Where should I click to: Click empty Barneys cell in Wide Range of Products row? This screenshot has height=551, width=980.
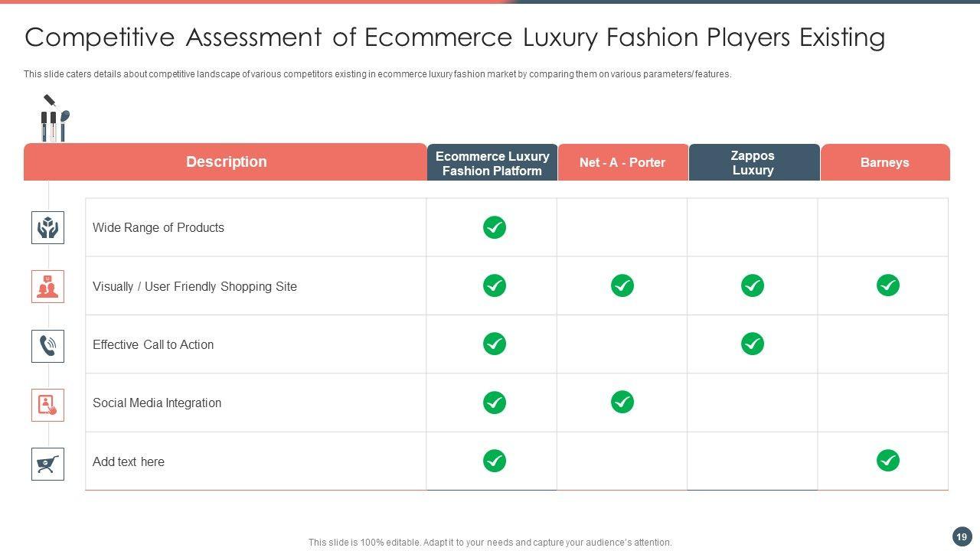[x=883, y=227]
